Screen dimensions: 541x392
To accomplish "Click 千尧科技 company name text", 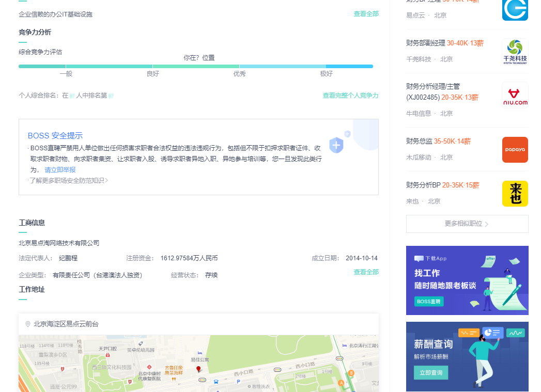I will click(x=419, y=59).
